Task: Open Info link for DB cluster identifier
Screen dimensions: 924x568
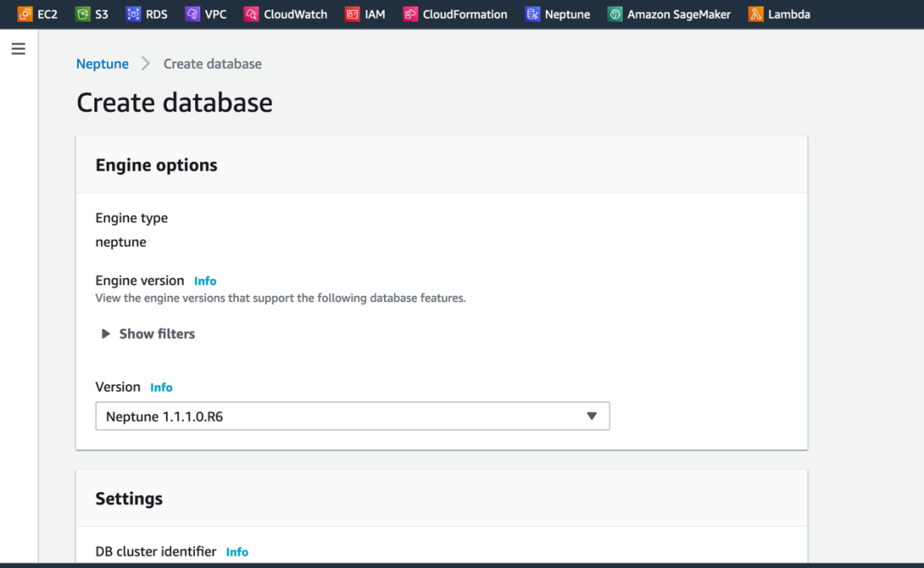Action: click(237, 553)
